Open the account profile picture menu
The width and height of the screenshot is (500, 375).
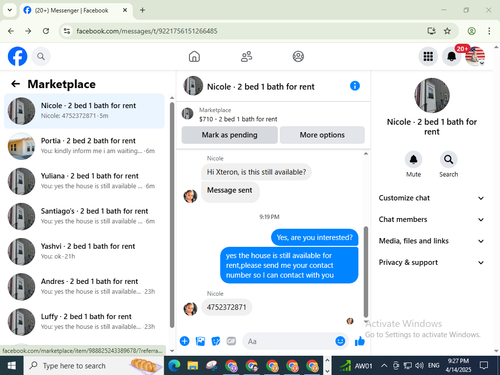[x=475, y=56]
